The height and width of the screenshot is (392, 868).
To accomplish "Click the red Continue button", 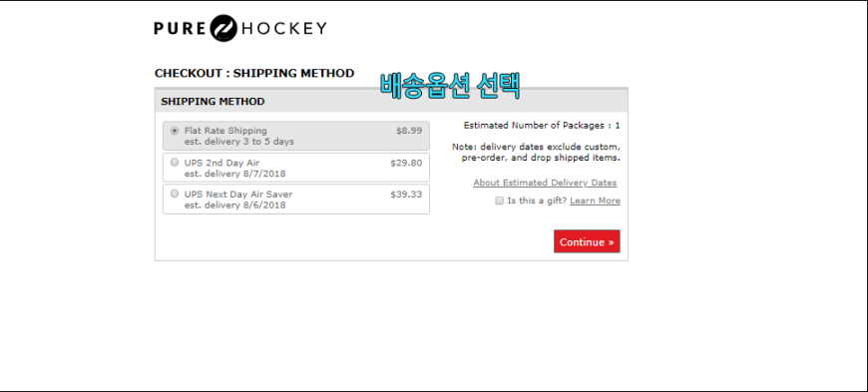I will click(587, 241).
